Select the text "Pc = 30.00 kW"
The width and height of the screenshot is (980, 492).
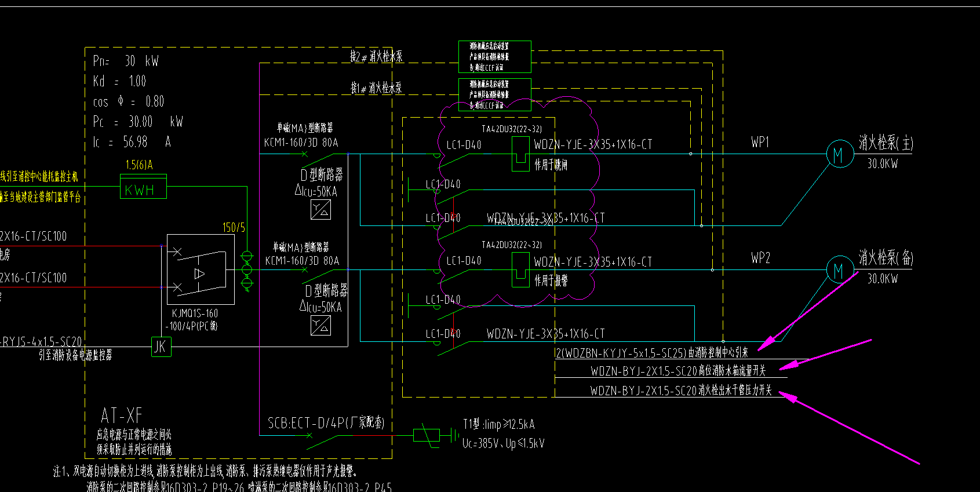(138, 122)
